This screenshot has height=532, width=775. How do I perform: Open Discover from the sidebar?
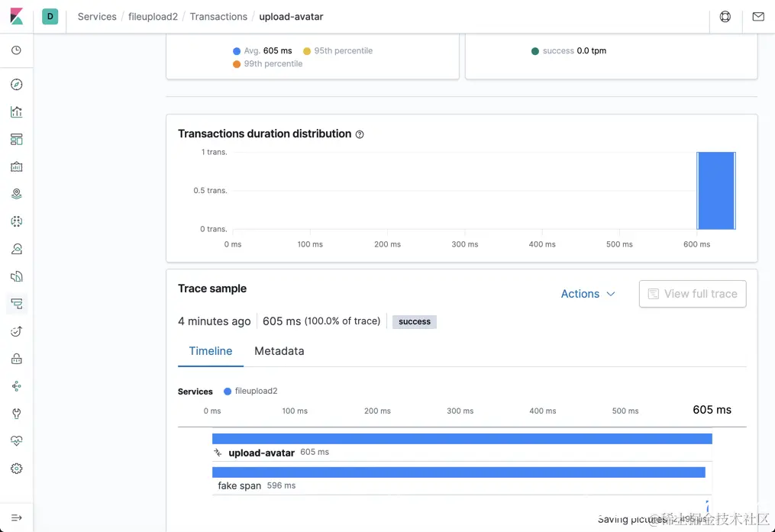coord(16,85)
